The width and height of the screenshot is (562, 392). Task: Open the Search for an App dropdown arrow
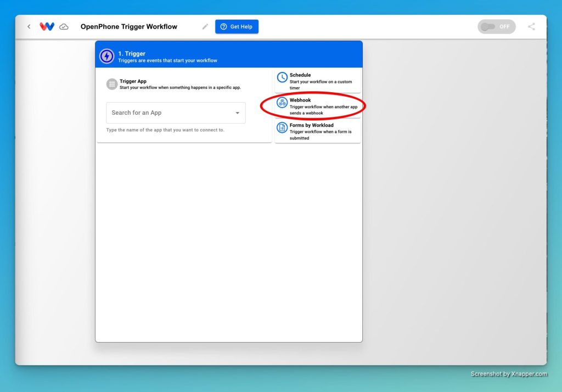(237, 113)
